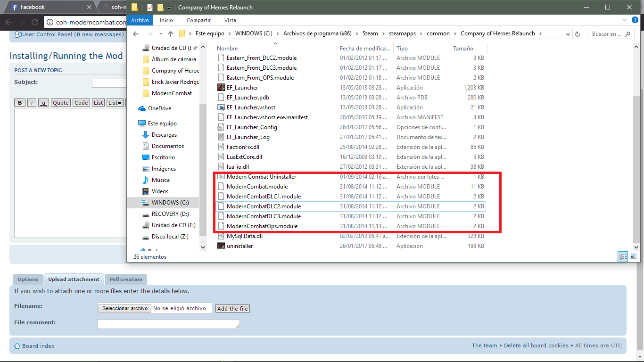Screen dimensions: 644x362
Task: Click the EF_Launcher.vshost file icon
Action: (221, 107)
